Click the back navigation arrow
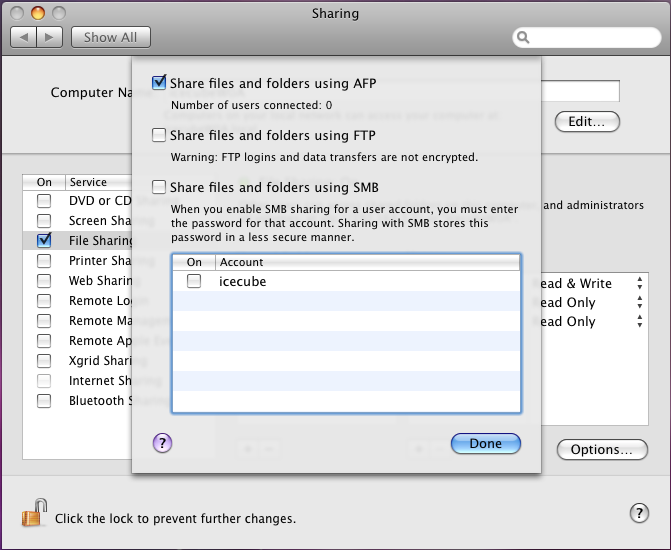This screenshot has height=550, width=671. 24,37
